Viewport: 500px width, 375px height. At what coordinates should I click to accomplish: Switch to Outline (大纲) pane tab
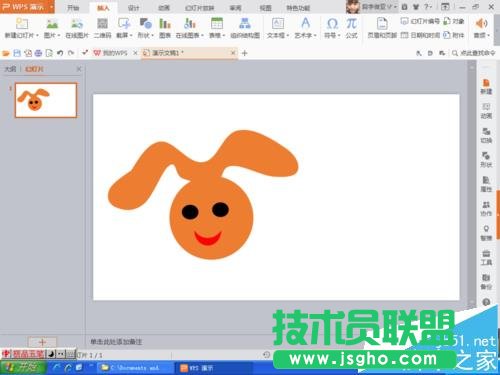pos(10,69)
